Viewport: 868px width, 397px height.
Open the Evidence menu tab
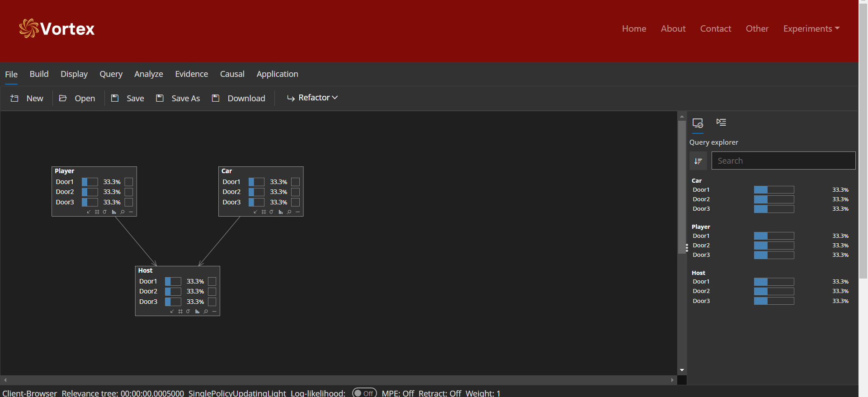191,74
